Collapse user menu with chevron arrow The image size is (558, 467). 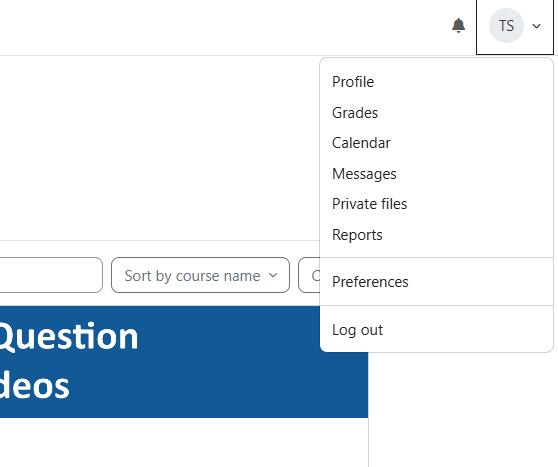point(536,26)
